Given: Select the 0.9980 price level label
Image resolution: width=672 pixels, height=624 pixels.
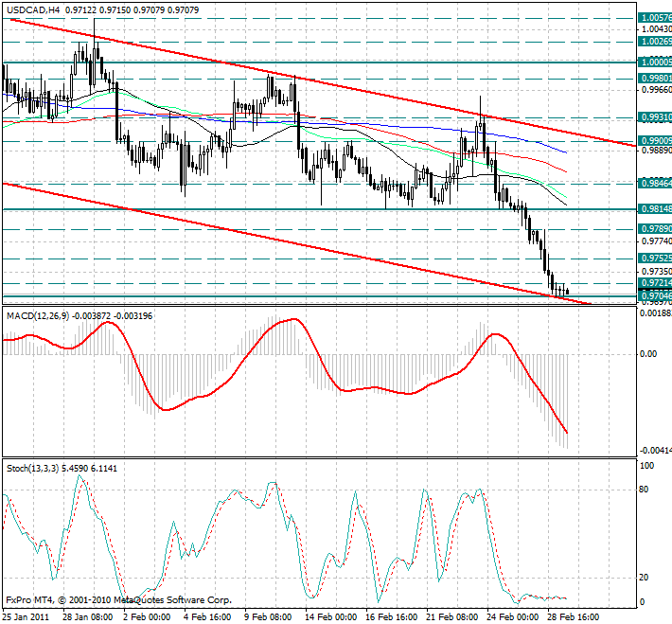Looking at the screenshot, I should click(655, 79).
